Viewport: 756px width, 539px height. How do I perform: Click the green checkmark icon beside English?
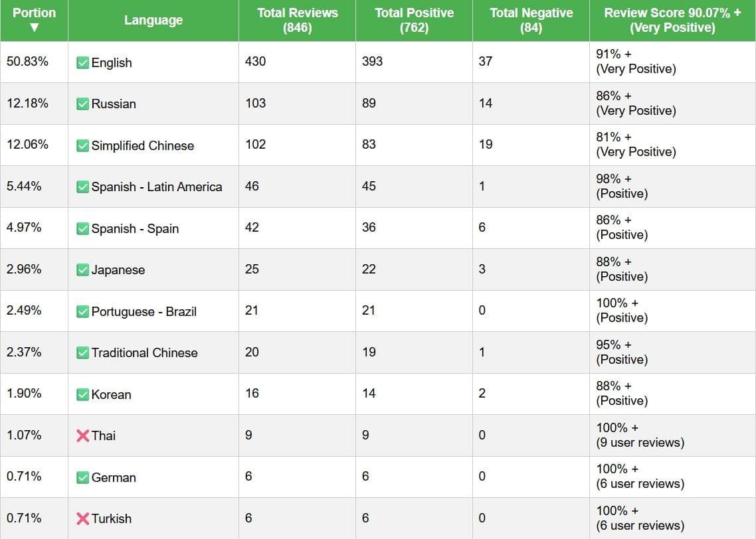pyautogui.click(x=82, y=62)
